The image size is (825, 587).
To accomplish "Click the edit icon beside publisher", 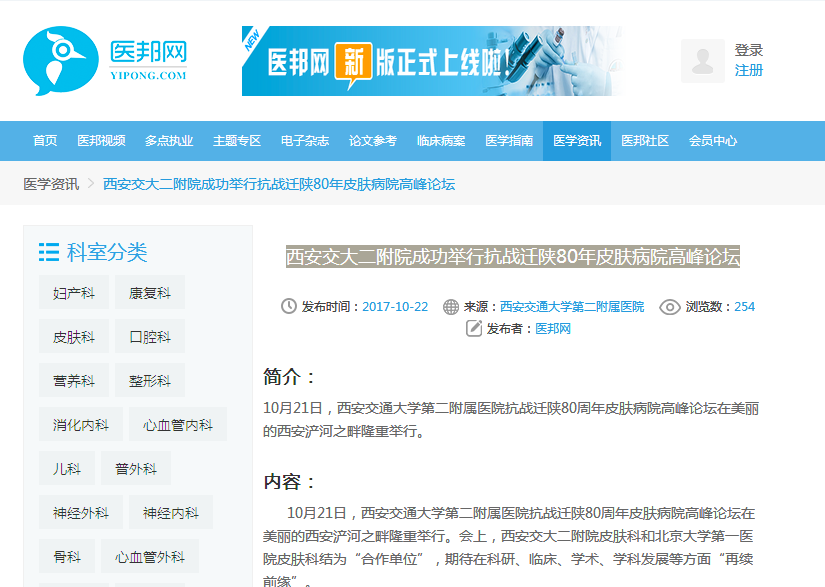I will 474,329.
